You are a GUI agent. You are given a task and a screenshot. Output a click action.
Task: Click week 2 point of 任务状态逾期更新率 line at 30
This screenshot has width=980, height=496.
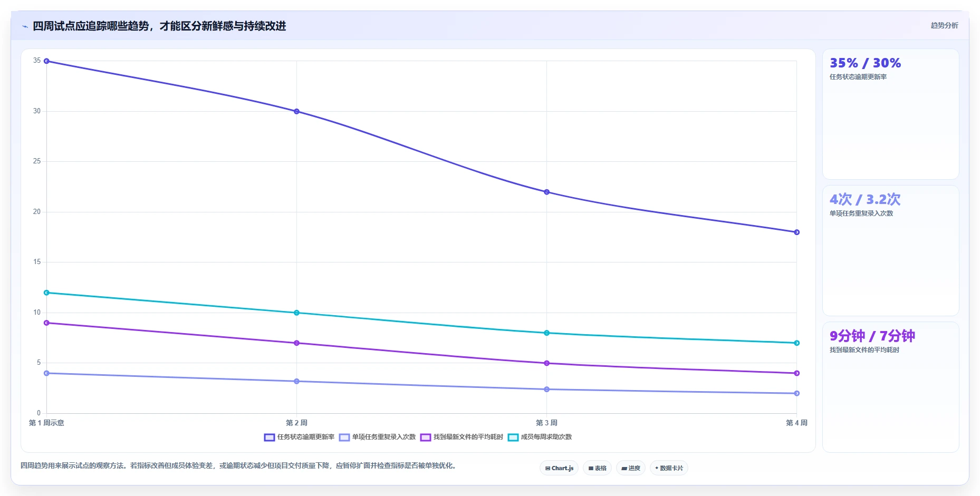coord(296,111)
